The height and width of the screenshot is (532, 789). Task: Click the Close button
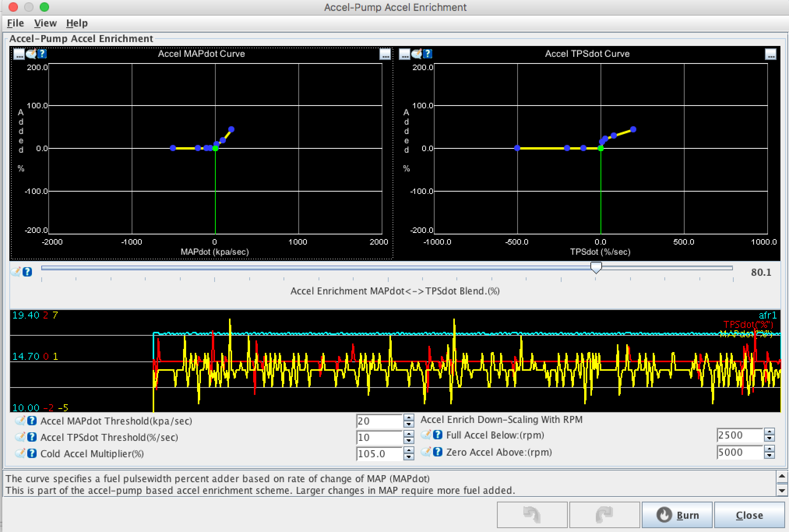pos(749,515)
